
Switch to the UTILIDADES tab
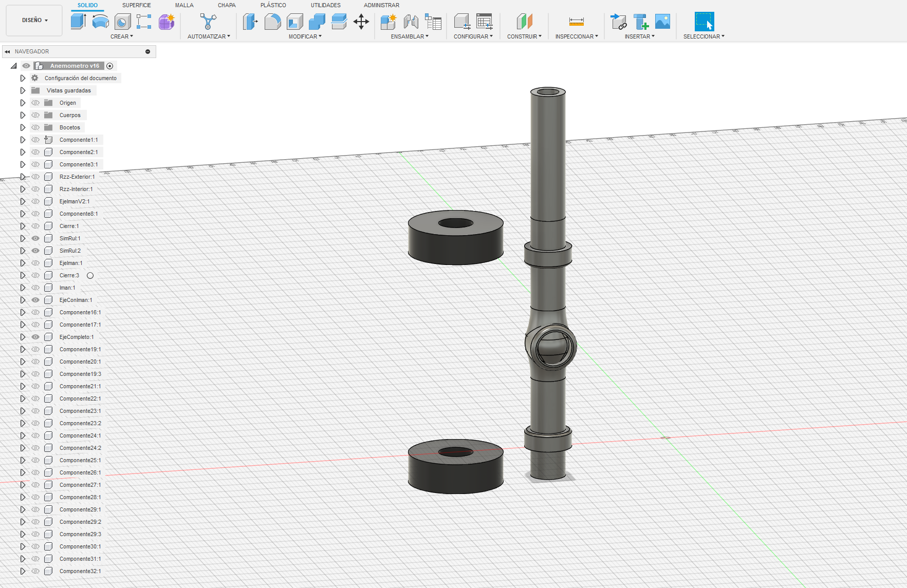[326, 5]
